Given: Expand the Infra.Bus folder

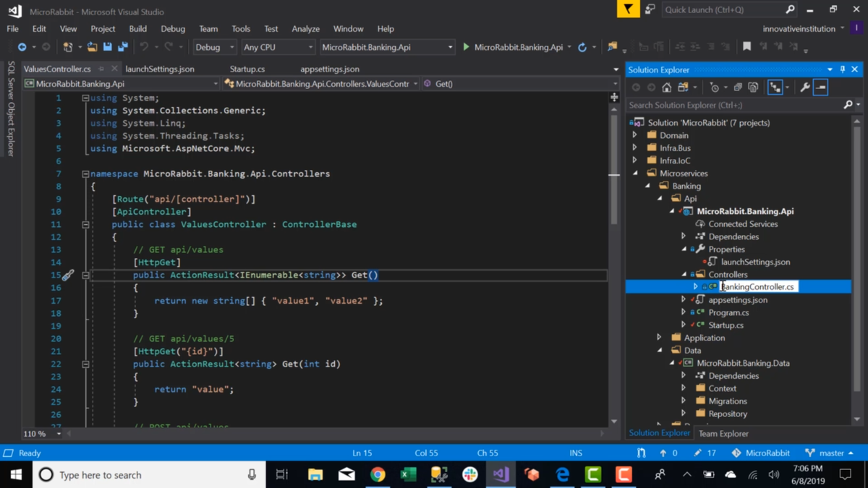Looking at the screenshot, I should point(635,148).
